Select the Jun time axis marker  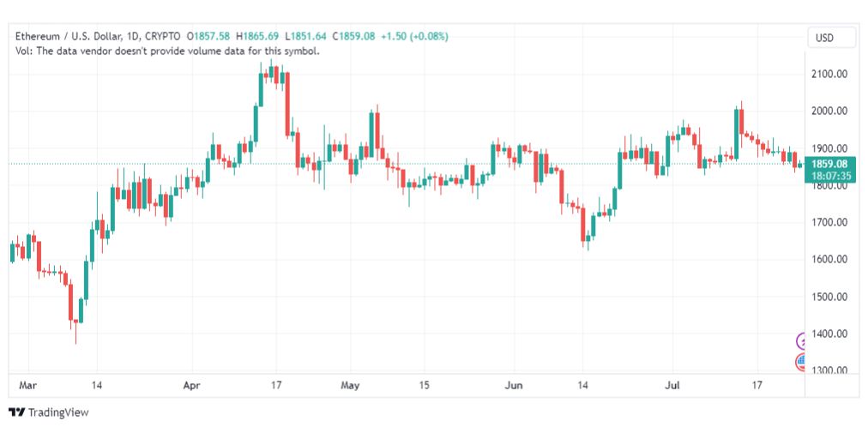coord(514,385)
